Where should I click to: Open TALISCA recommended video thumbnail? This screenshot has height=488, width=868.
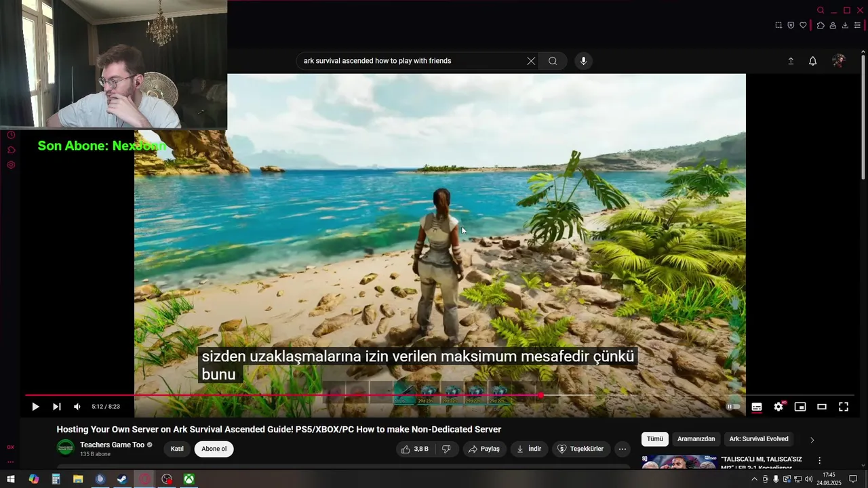[x=679, y=462]
